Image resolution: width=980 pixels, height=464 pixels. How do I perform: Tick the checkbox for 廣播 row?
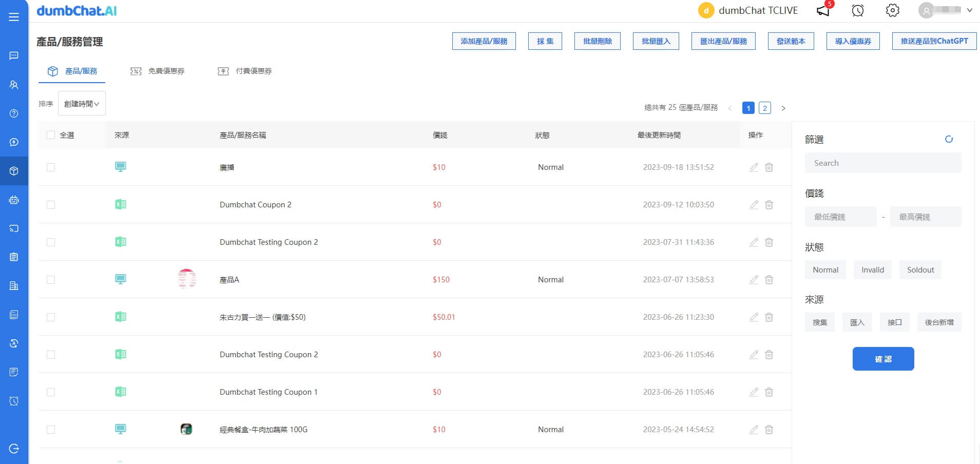(51, 167)
